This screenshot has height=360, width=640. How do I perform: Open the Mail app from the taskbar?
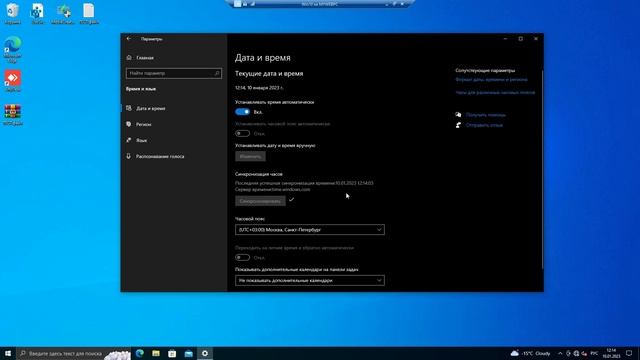pyautogui.click(x=189, y=353)
